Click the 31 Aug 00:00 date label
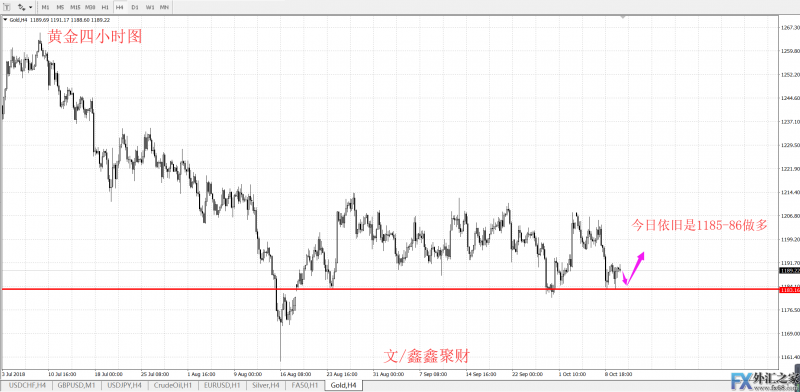 point(389,374)
